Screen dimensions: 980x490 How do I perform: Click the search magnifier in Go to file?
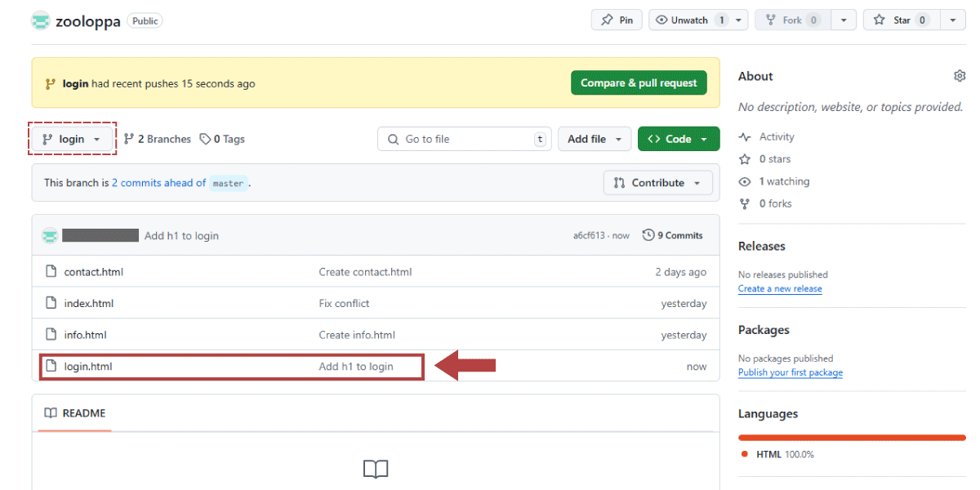coord(393,140)
